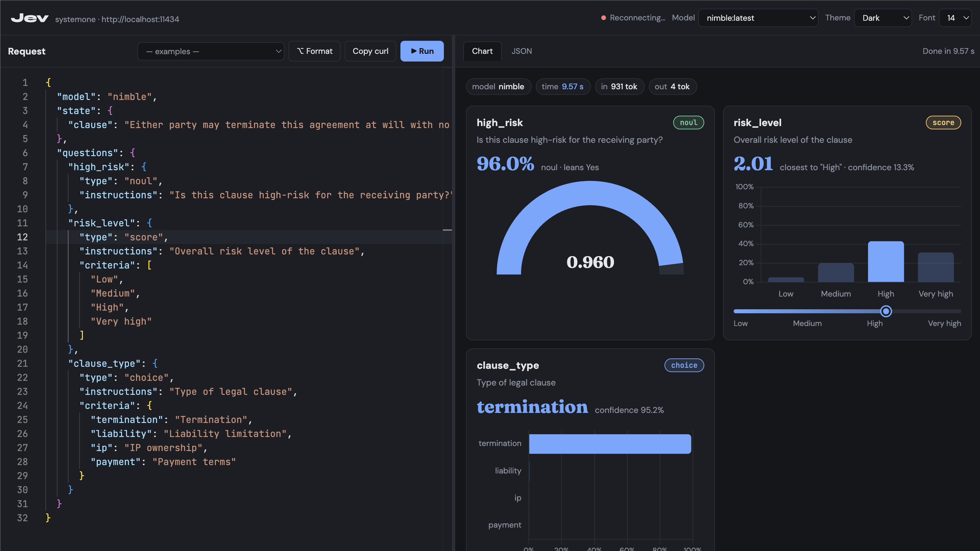This screenshot has width=980, height=551.
Task: Click the High bar in risk_level chart
Action: click(x=886, y=261)
